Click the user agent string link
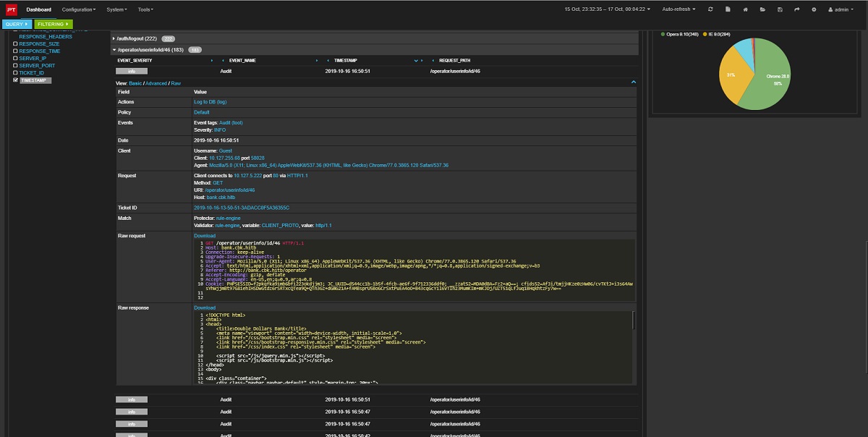868x437 pixels. [328, 165]
